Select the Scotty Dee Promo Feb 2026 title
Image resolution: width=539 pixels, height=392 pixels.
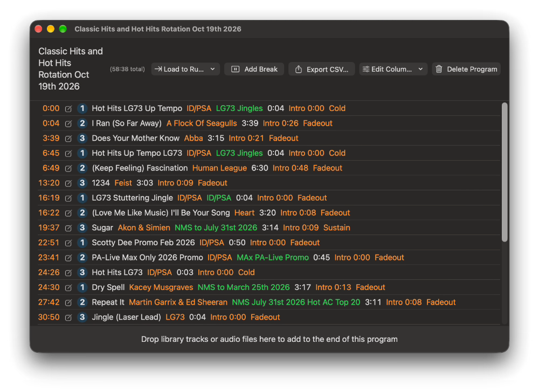tap(143, 243)
